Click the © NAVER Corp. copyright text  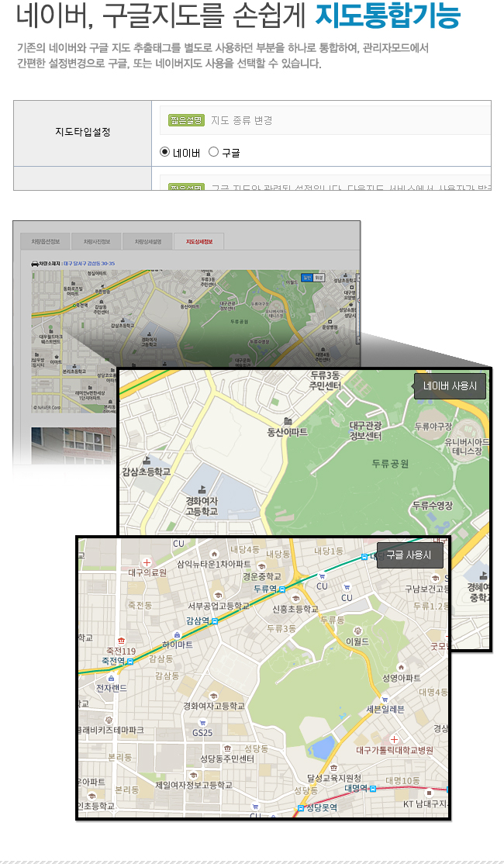point(47,408)
